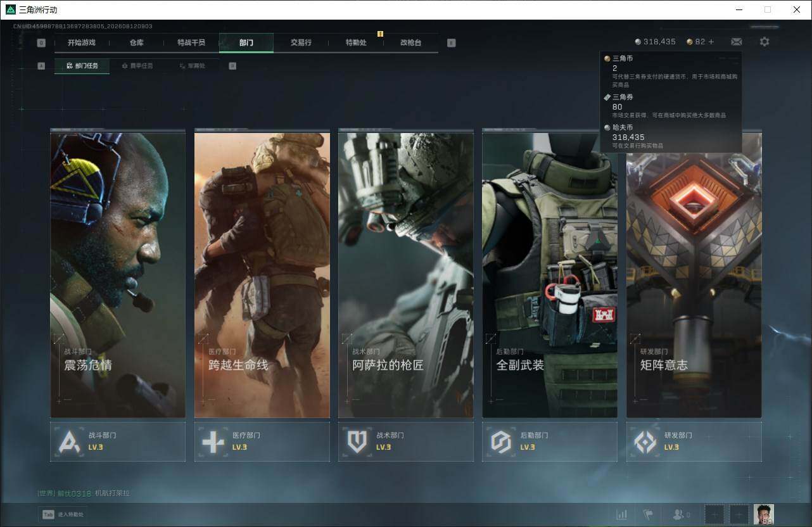Click the key hint right of the sub-tabs
The width and height of the screenshot is (812, 527).
[232, 66]
